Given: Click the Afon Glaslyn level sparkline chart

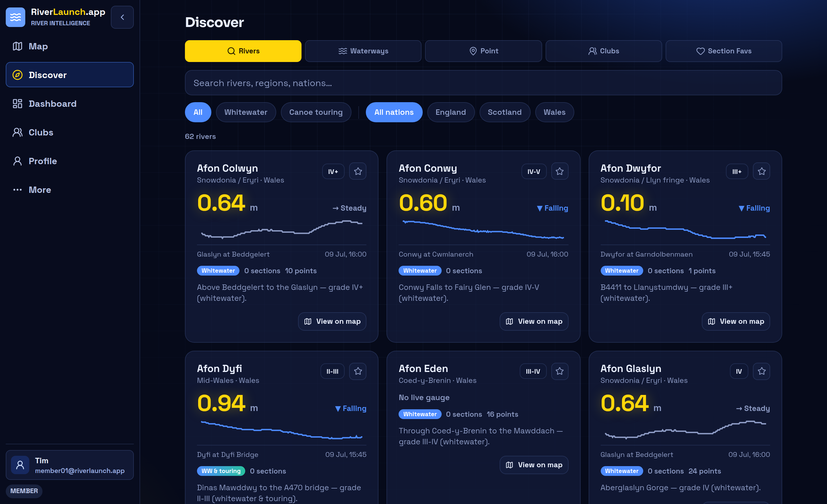Looking at the screenshot, I should click(x=685, y=430).
